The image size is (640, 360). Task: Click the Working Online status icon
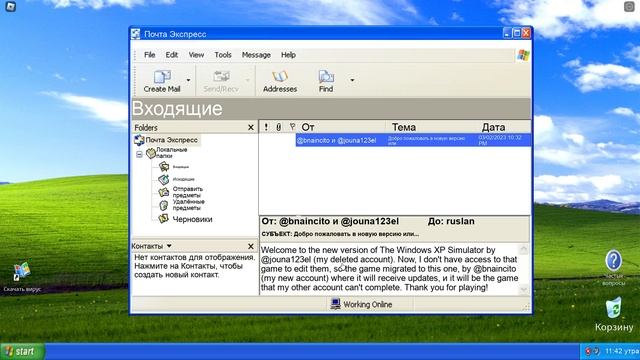(336, 304)
